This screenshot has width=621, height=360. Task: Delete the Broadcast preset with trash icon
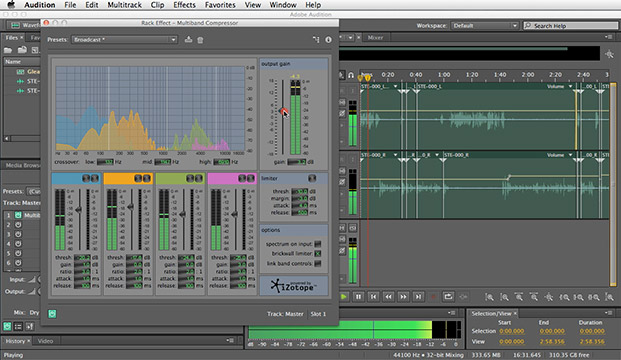tap(200, 40)
